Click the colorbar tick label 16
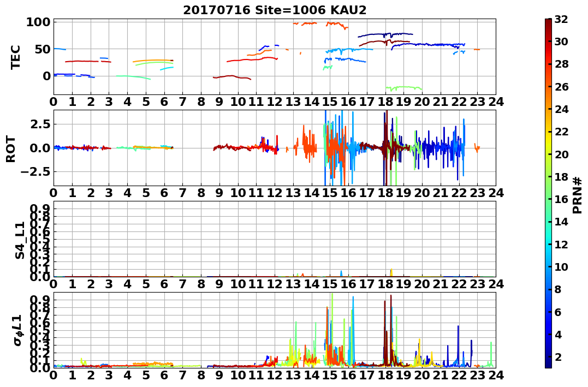The height and width of the screenshot is (387, 588). (x=561, y=199)
